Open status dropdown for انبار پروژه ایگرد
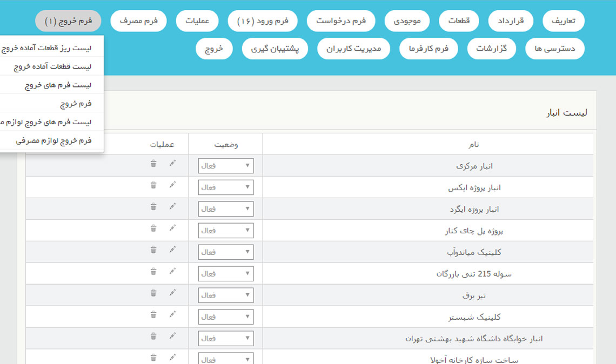This screenshot has width=616, height=364. (x=226, y=209)
